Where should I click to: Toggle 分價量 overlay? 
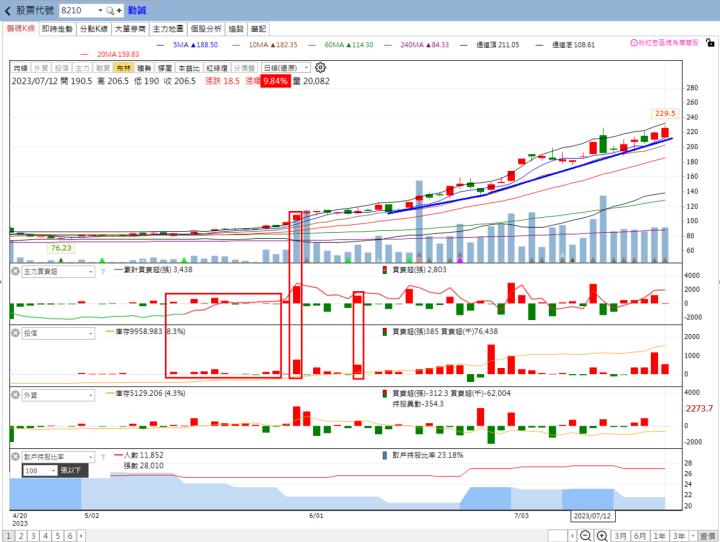pyautogui.click(x=244, y=68)
